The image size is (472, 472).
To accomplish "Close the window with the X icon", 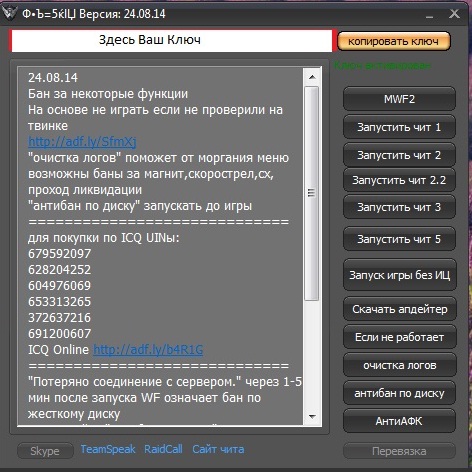I will [454, 14].
